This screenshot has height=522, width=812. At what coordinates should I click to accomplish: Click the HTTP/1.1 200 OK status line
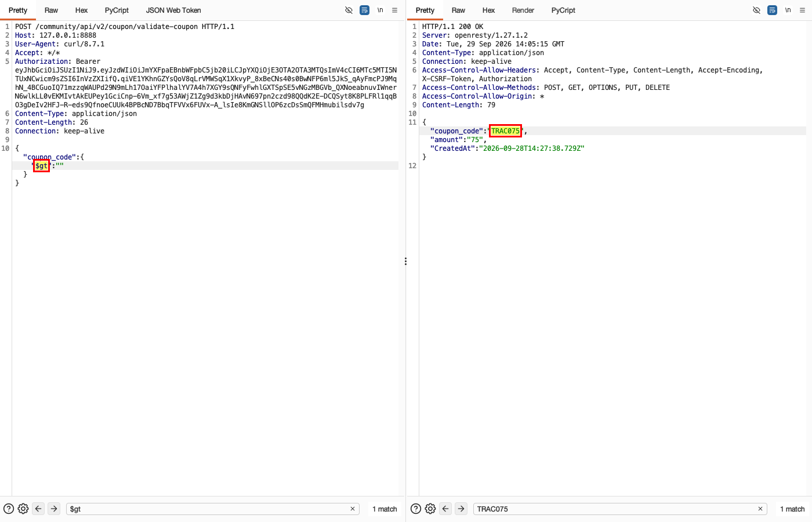pos(453,27)
